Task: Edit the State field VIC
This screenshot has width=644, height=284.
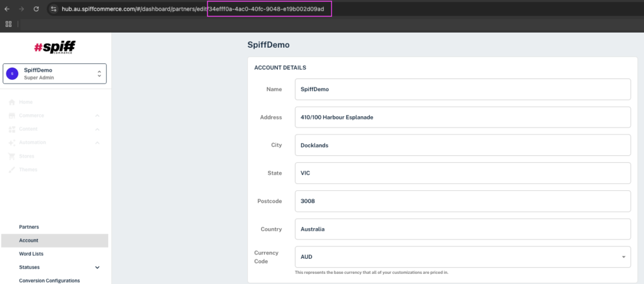Action: tap(462, 173)
